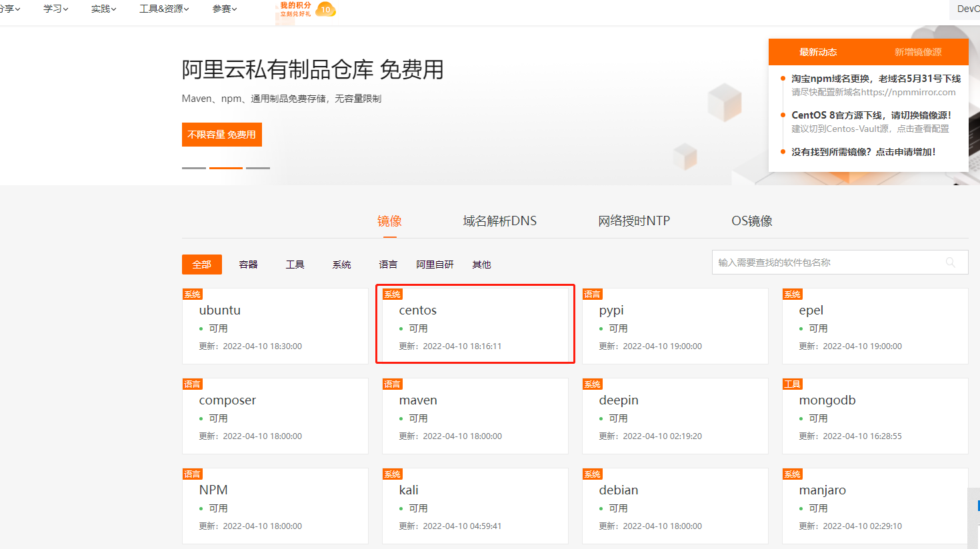Click the 系统 tag on ubuntu card
The height and width of the screenshot is (549, 980).
(193, 294)
